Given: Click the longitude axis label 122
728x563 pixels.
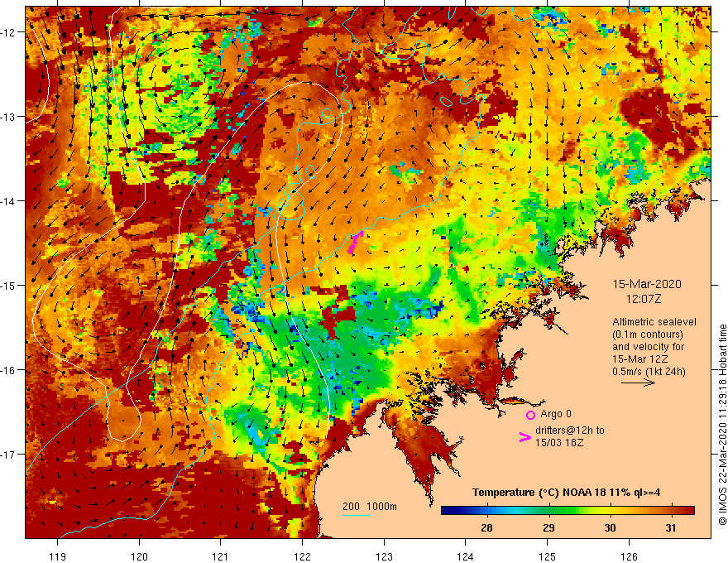Looking at the screenshot, I should pyautogui.click(x=302, y=556).
